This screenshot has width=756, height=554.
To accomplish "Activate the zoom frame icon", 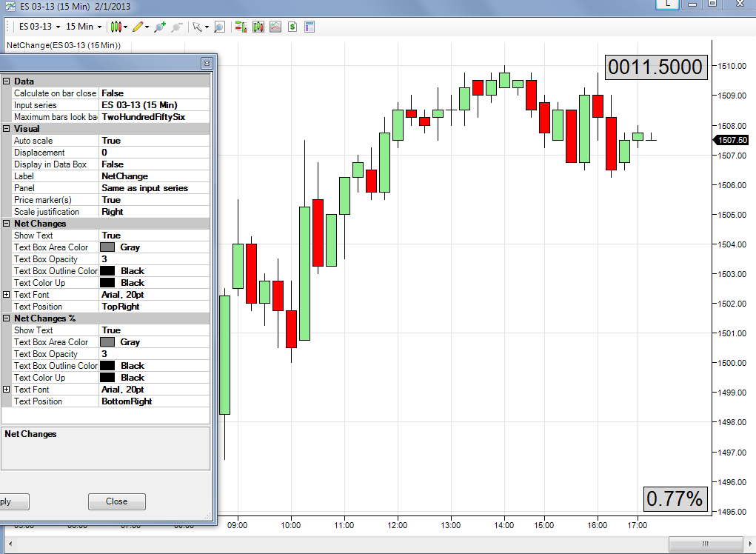I will click(219, 27).
